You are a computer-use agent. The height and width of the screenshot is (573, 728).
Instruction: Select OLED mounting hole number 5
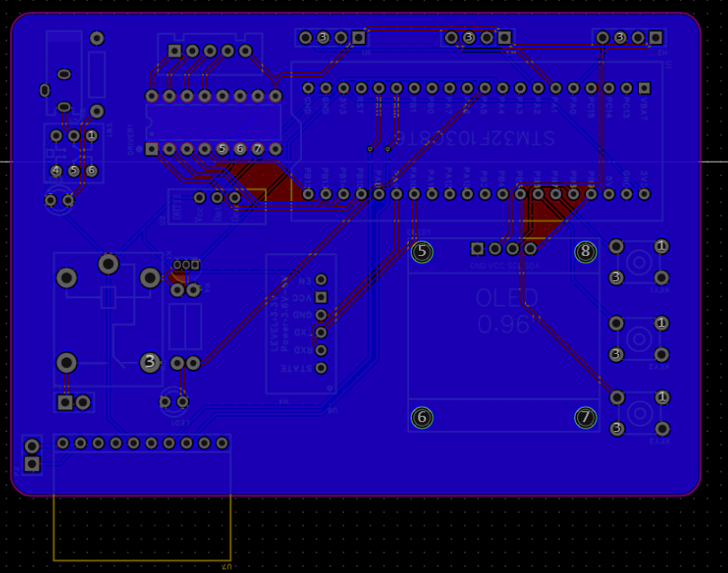click(x=422, y=252)
